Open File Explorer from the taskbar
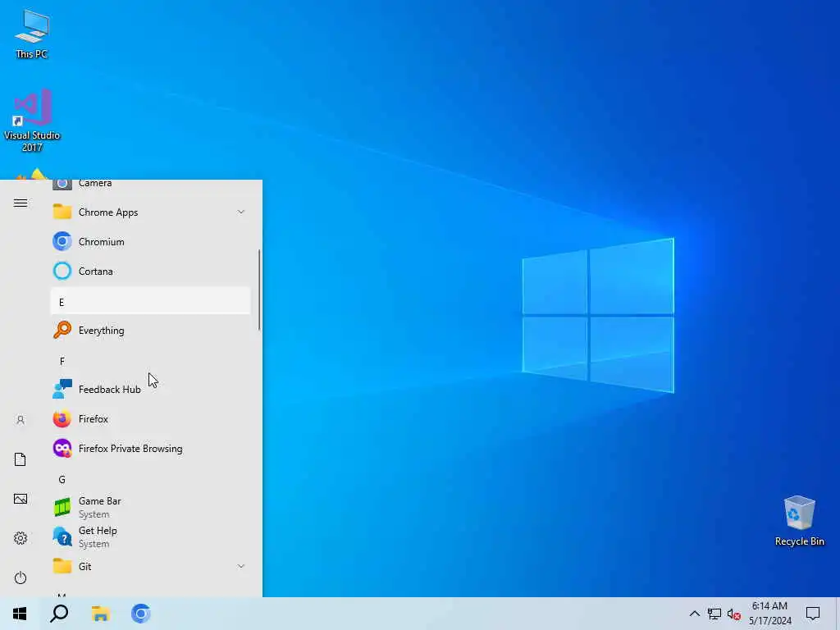Screen dimensions: 840x630 click(100, 614)
